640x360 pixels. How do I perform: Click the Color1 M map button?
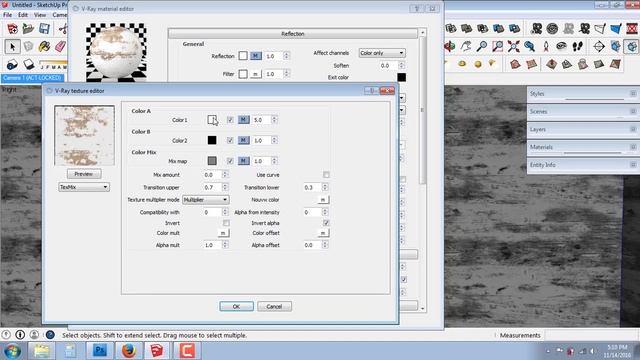(244, 120)
